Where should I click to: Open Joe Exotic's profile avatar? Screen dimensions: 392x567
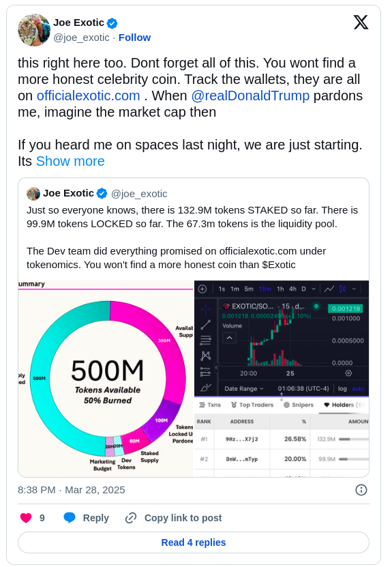click(34, 30)
